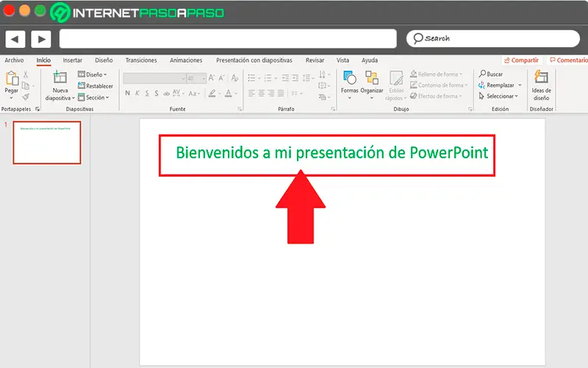Switch to the Revisar tab
Viewport: 588px width, 368px height.
click(315, 60)
